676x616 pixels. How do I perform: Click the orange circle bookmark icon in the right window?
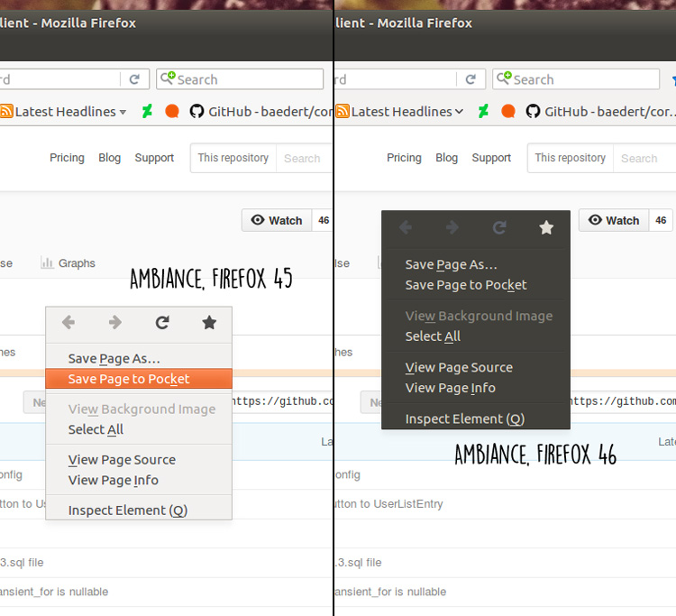[508, 112]
